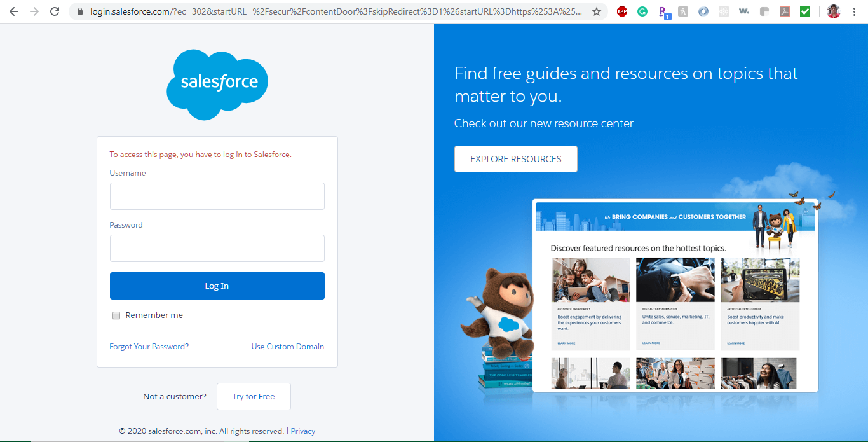Open the Adobe Acrobat extension icon
Viewport: 868px width, 442px height.
pos(785,11)
